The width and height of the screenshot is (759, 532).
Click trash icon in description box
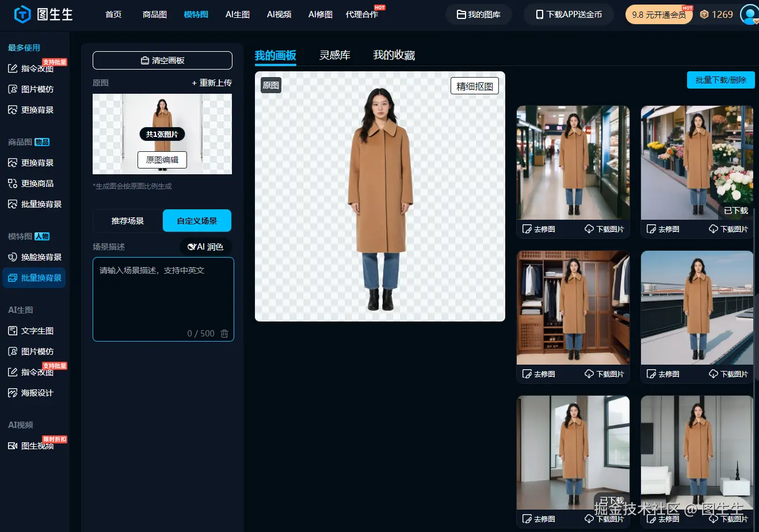(x=224, y=334)
